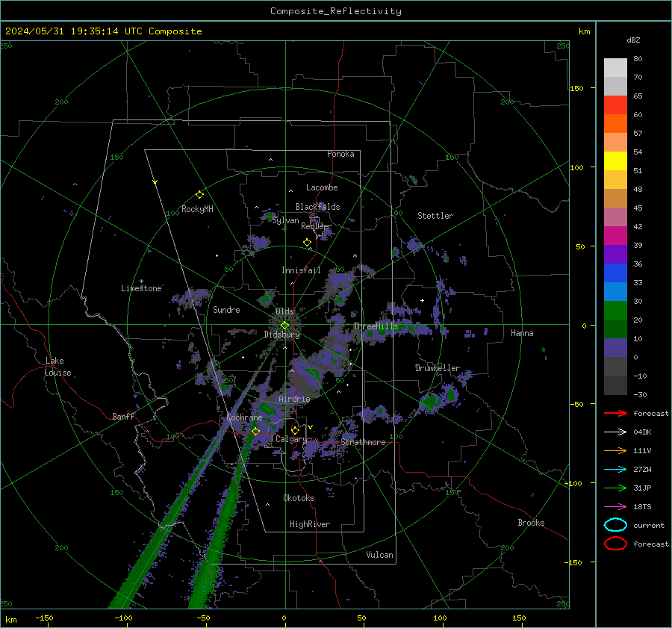672x628 pixels.
Task: Click the Cochrane label
Action: [x=244, y=417]
